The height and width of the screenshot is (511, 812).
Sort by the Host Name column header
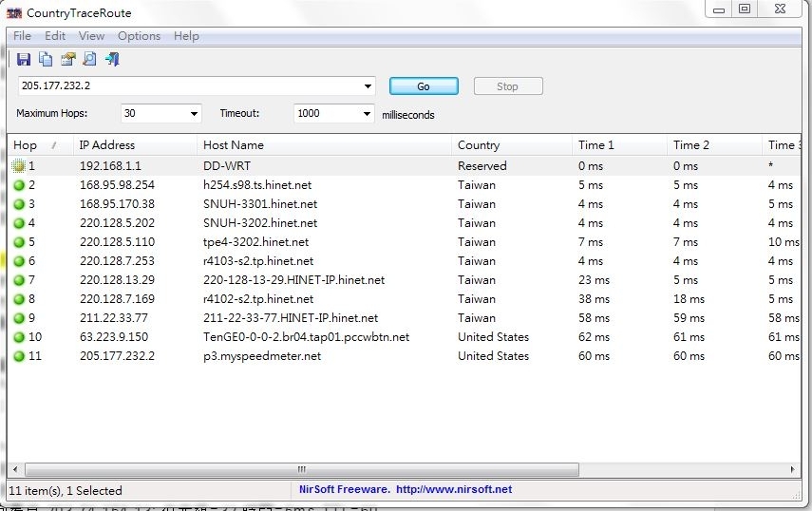point(324,145)
